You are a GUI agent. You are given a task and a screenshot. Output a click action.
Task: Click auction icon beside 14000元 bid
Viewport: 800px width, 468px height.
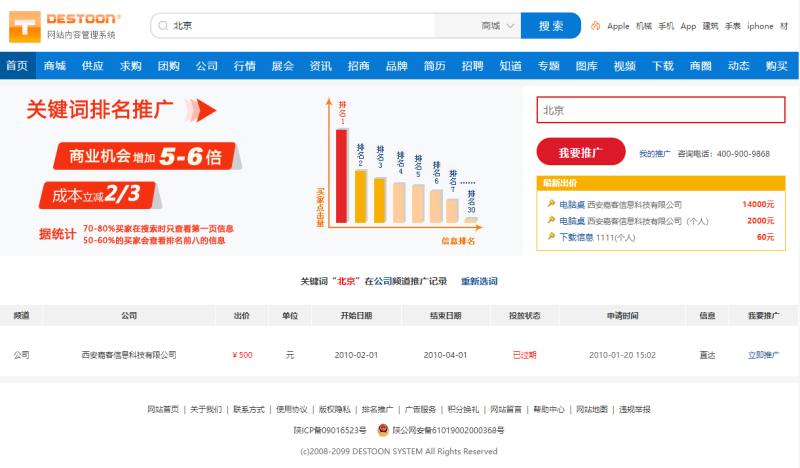(551, 204)
